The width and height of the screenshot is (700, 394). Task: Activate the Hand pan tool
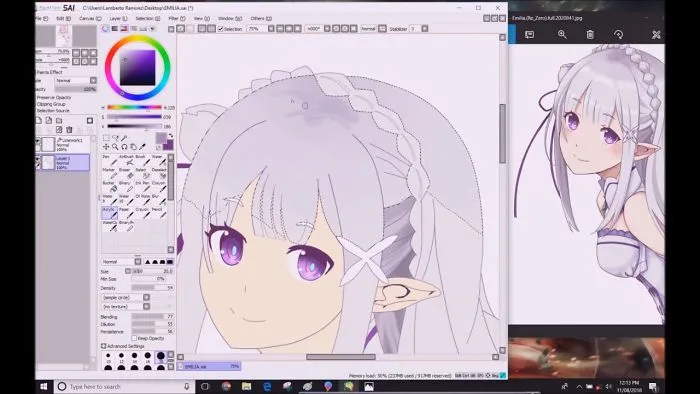[133, 147]
